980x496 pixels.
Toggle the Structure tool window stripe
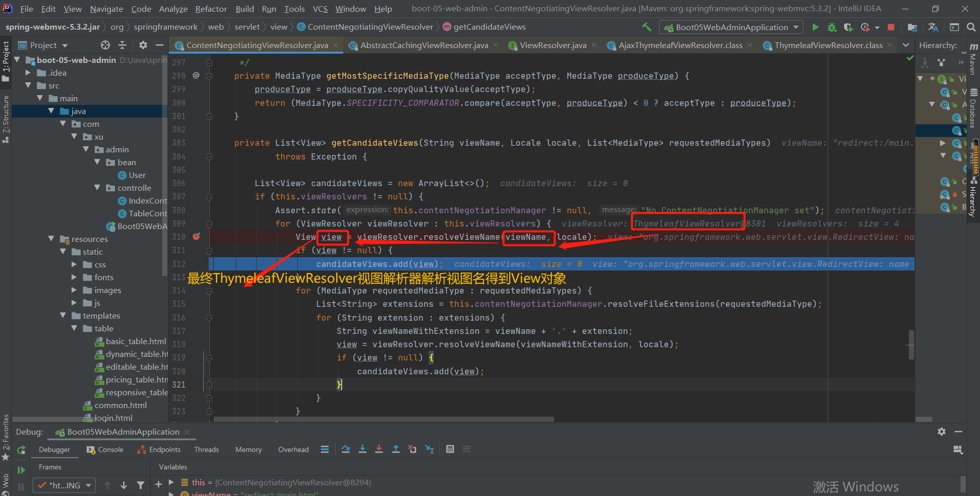click(x=6, y=119)
